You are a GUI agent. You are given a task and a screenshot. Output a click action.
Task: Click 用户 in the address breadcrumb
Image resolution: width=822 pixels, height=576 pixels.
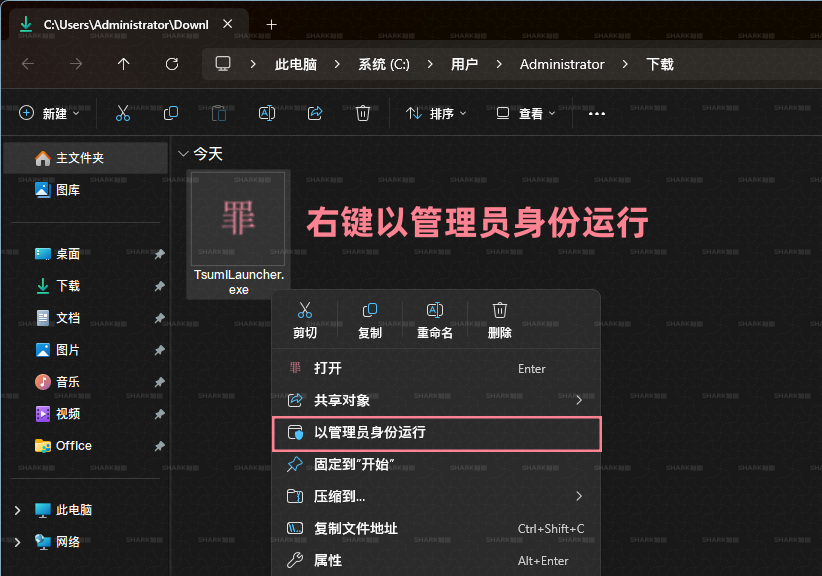point(464,64)
